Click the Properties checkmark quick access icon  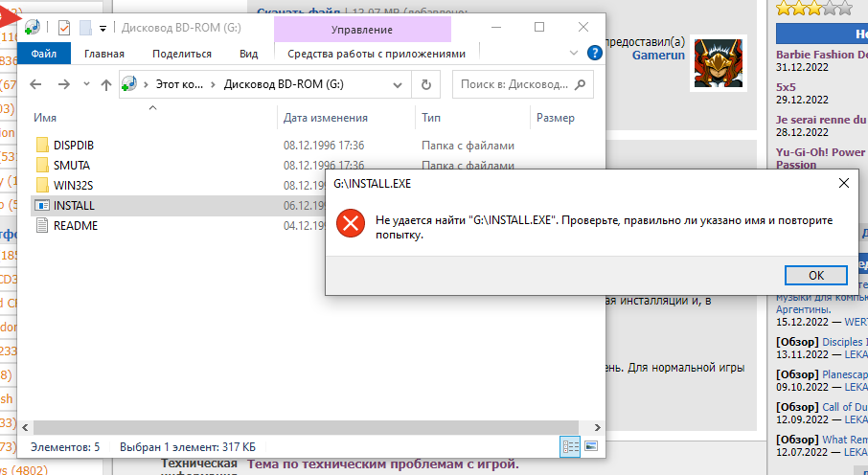[64, 28]
